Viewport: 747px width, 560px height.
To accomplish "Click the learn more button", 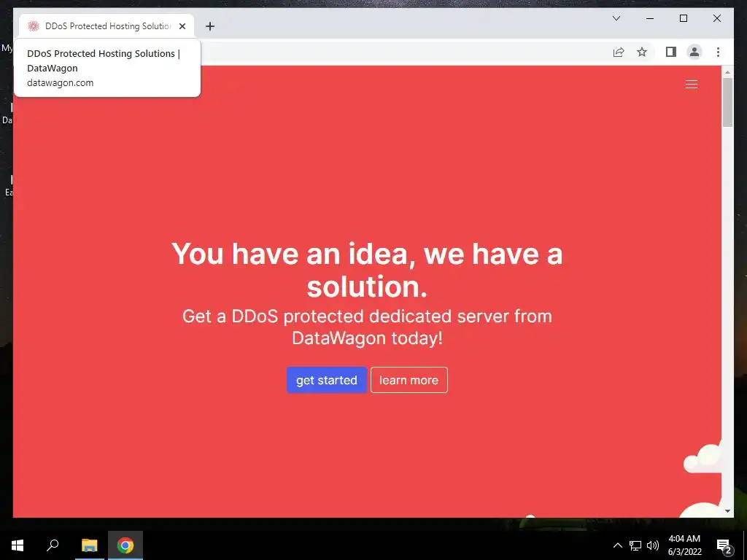I will tap(409, 380).
